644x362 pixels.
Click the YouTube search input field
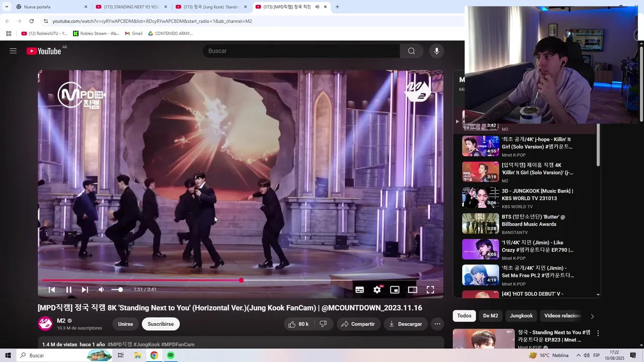point(301,51)
